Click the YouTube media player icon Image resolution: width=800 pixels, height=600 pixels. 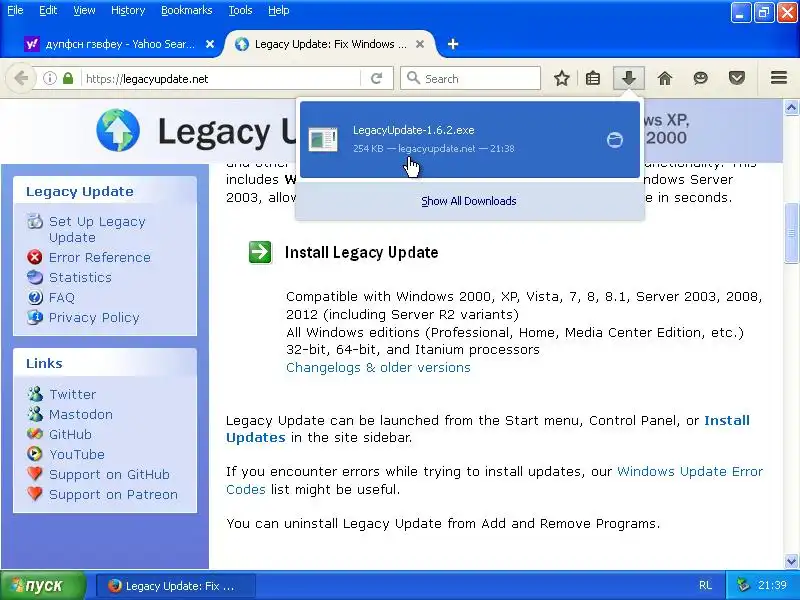[35, 454]
